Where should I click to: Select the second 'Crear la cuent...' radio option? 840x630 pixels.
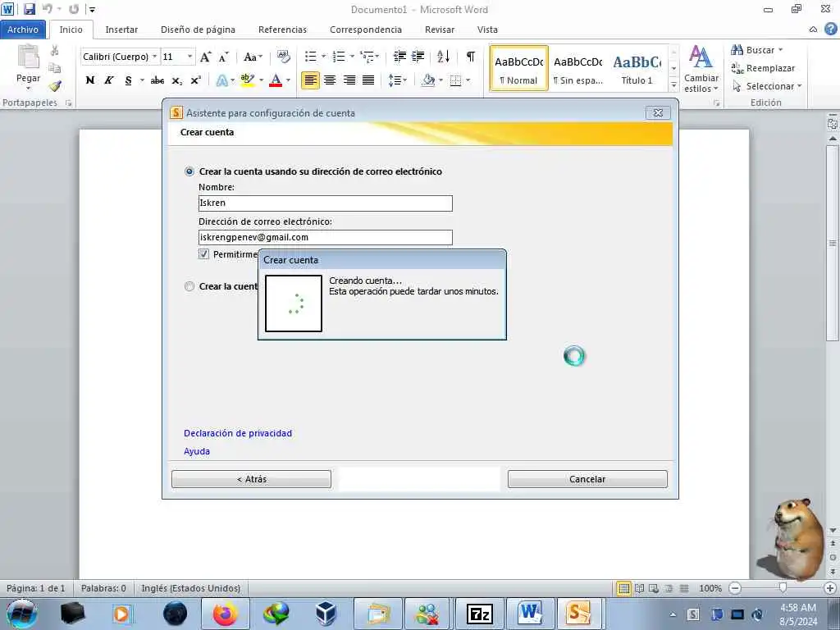pos(189,286)
